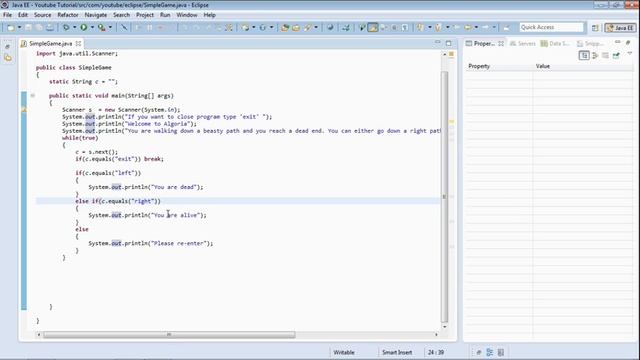Open the Window menu

tap(187, 15)
